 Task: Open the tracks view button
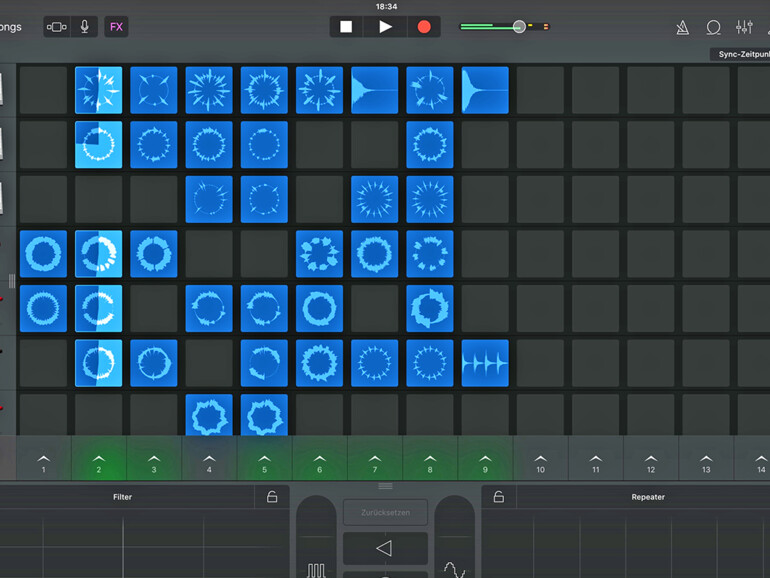click(x=57, y=27)
